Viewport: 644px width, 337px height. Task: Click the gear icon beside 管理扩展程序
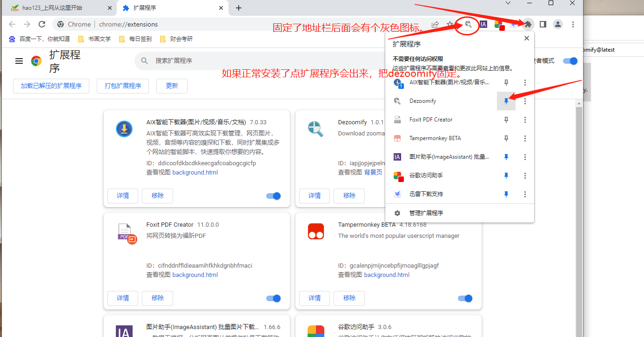tap(397, 213)
